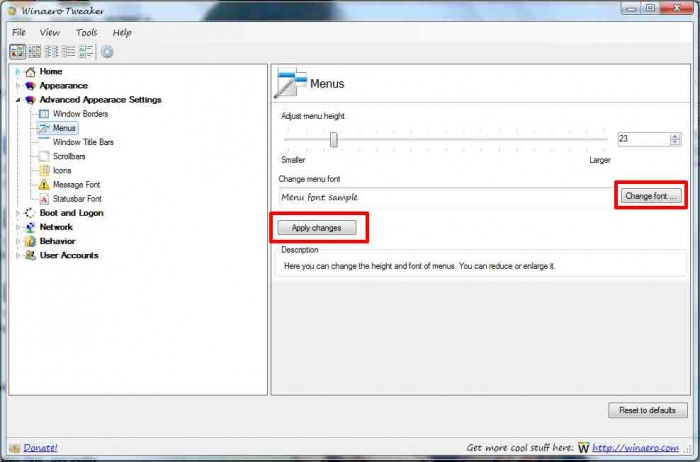Click the Home house icon in tree
The width and height of the screenshot is (700, 462).
30,71
